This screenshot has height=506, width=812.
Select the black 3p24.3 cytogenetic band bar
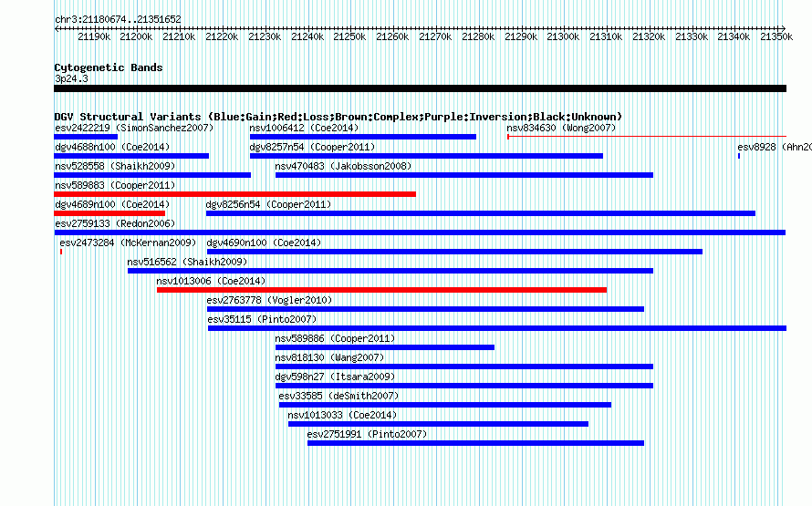point(420,88)
